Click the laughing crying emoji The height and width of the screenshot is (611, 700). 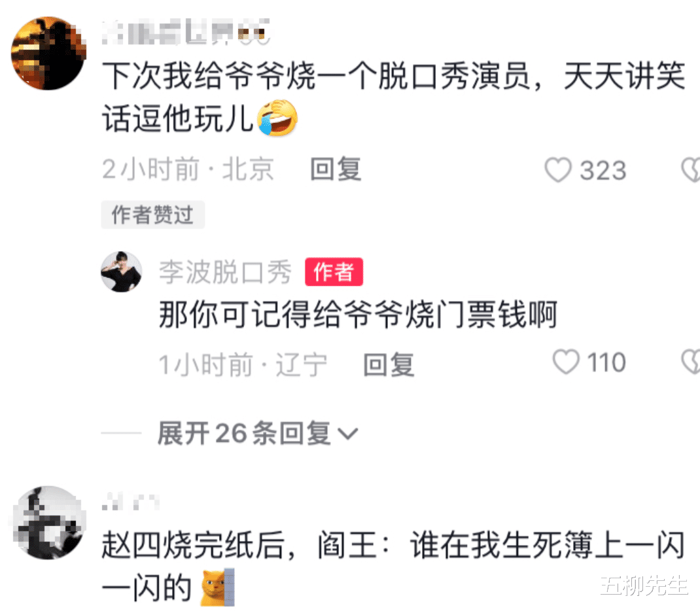277,118
